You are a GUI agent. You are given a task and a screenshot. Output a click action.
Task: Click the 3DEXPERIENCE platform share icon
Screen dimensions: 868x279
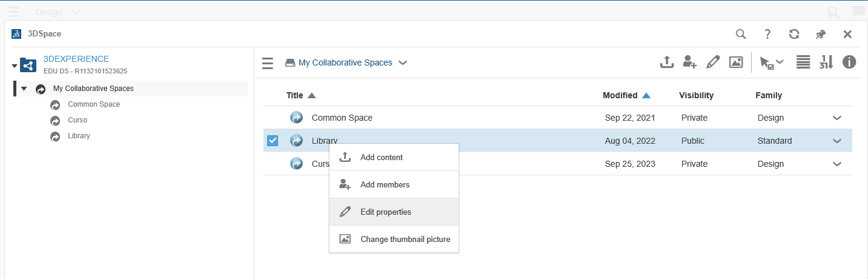tap(28, 65)
